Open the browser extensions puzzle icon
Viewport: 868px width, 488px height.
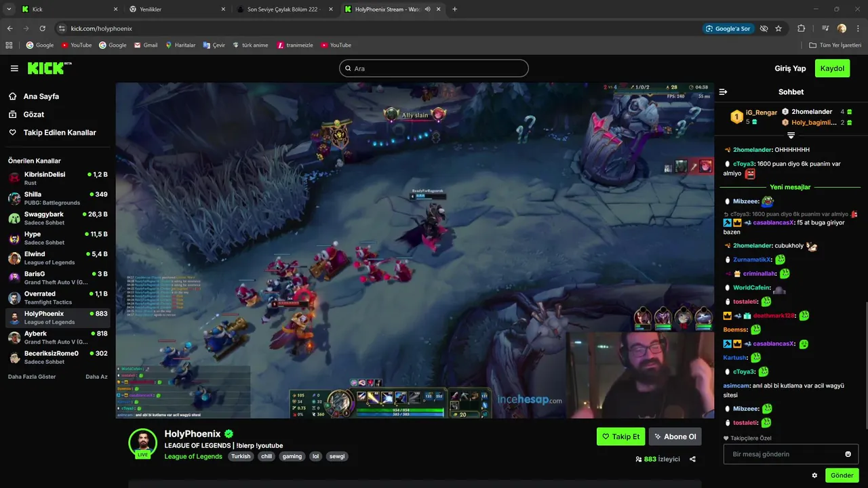(801, 28)
